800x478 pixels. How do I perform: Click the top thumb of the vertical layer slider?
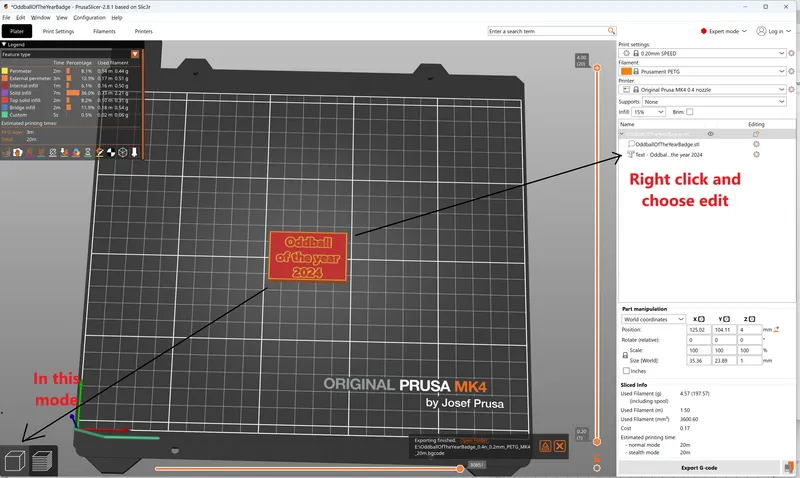597,67
